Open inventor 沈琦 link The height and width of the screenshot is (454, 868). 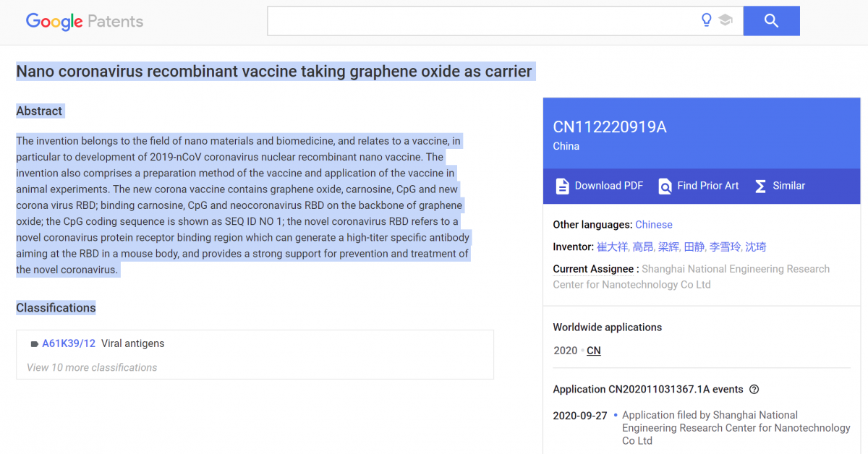756,247
